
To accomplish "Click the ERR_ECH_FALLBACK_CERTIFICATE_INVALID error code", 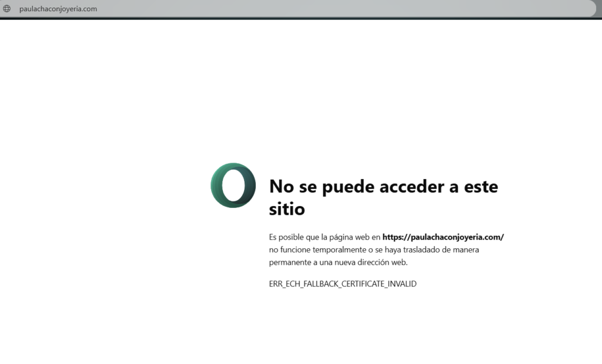I will click(x=343, y=284).
